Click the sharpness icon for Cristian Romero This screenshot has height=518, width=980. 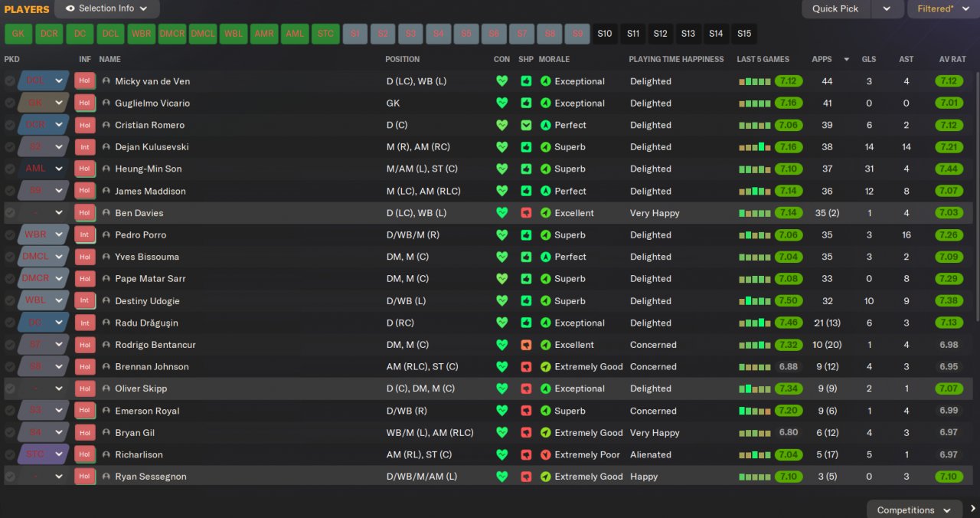(526, 125)
